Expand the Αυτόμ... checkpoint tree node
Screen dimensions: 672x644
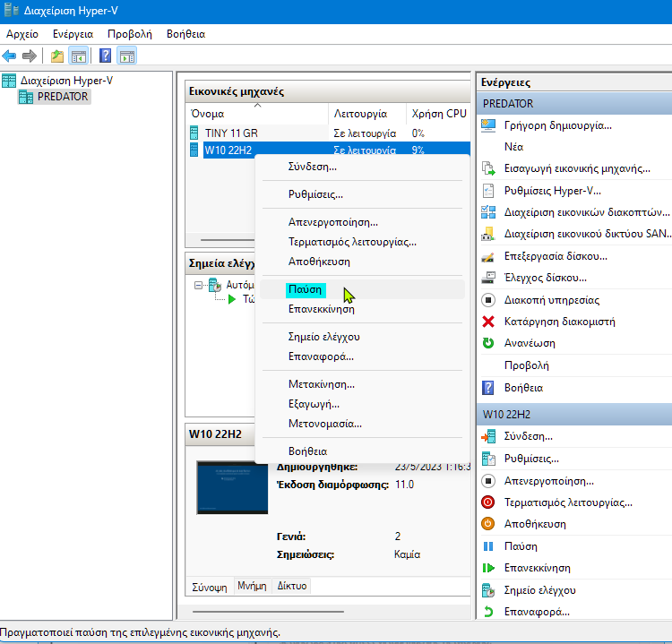[x=198, y=285]
